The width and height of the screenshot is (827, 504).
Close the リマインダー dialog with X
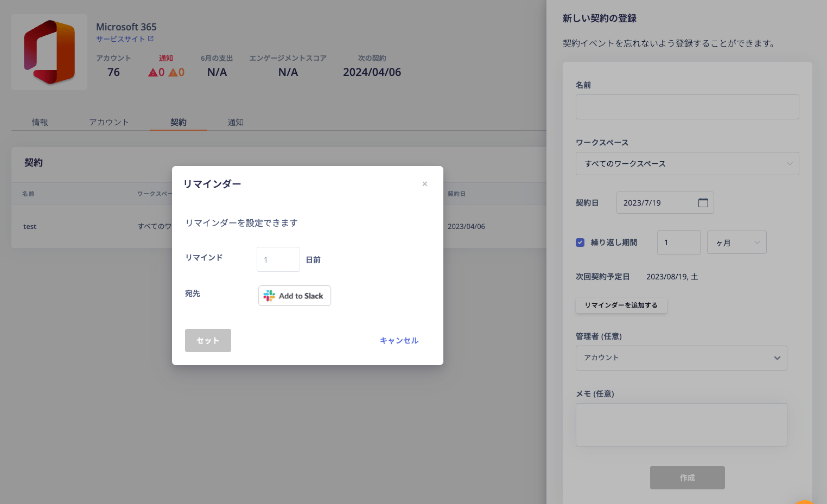(x=425, y=184)
